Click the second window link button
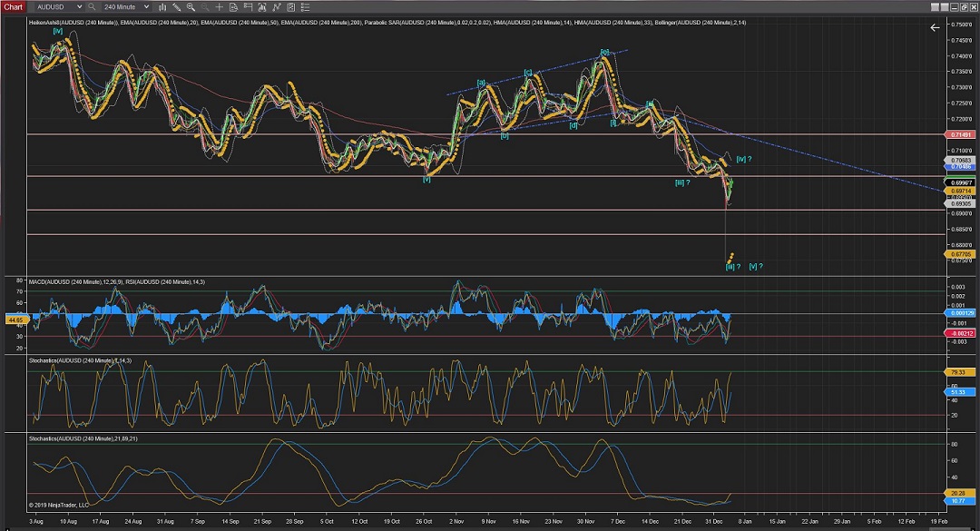 (945, 7)
